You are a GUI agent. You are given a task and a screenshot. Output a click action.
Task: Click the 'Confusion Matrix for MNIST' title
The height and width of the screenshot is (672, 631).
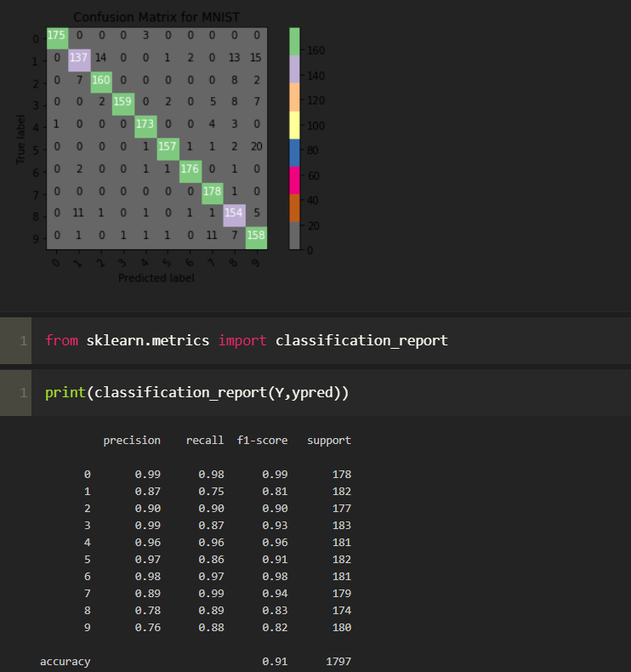[156, 17]
